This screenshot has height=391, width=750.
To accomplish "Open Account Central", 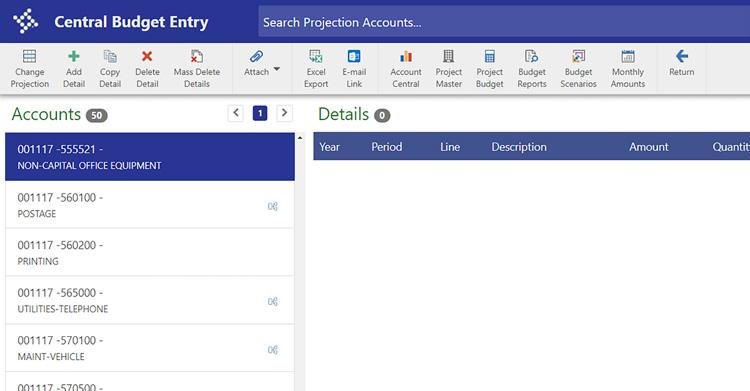I will [406, 69].
